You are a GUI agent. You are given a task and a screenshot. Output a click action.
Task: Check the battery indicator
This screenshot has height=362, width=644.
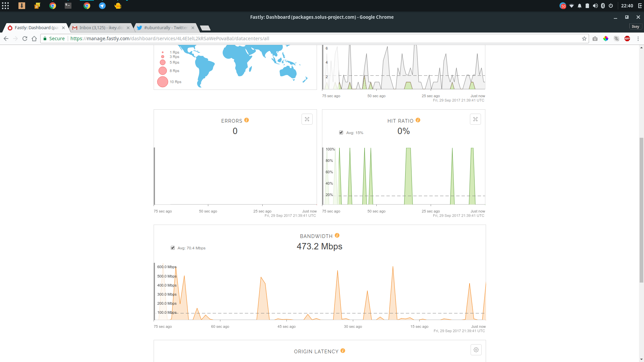(x=587, y=6)
